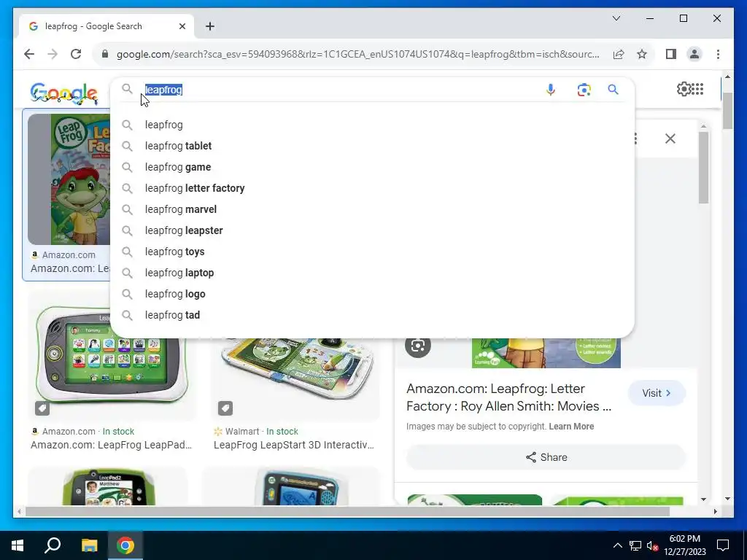The width and height of the screenshot is (747, 560).
Task: Submit search with blue magnifier icon
Action: click(613, 90)
